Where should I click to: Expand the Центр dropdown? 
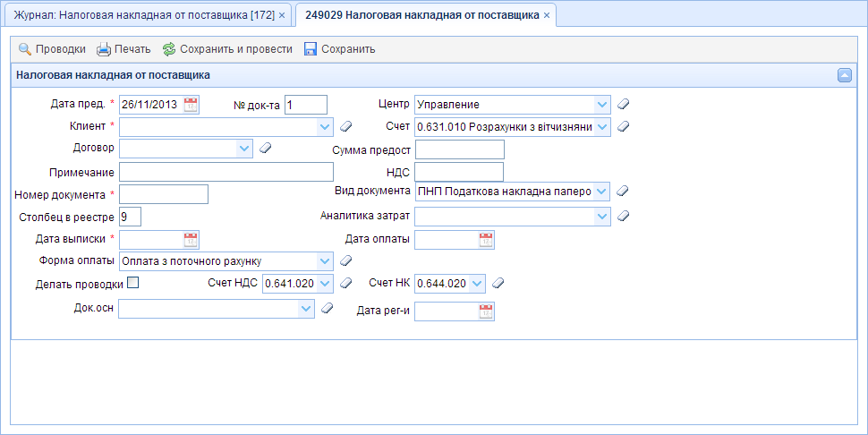click(x=602, y=105)
